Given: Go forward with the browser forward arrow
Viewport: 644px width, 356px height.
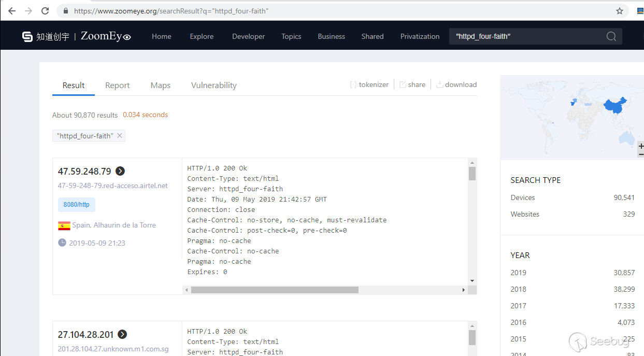Looking at the screenshot, I should 28,11.
